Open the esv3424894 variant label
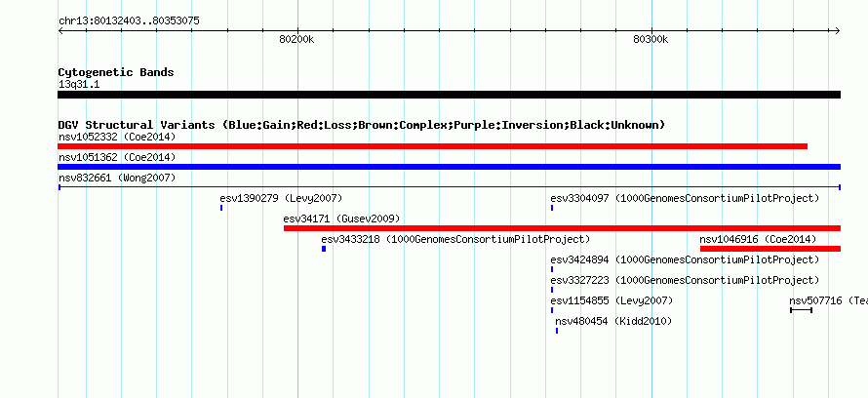Viewport: 868px width, 398px height. click(x=685, y=259)
